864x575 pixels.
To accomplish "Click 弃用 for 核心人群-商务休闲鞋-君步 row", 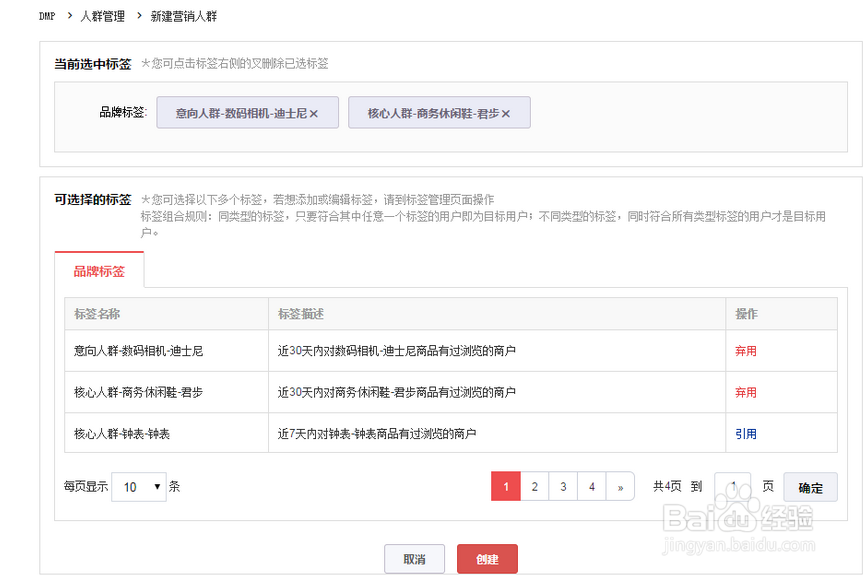I will coord(746,392).
